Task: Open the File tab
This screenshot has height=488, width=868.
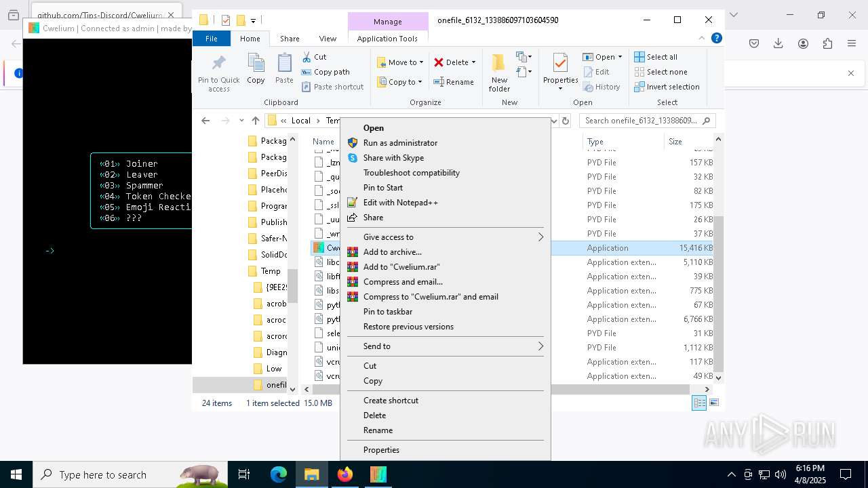Action: point(212,39)
